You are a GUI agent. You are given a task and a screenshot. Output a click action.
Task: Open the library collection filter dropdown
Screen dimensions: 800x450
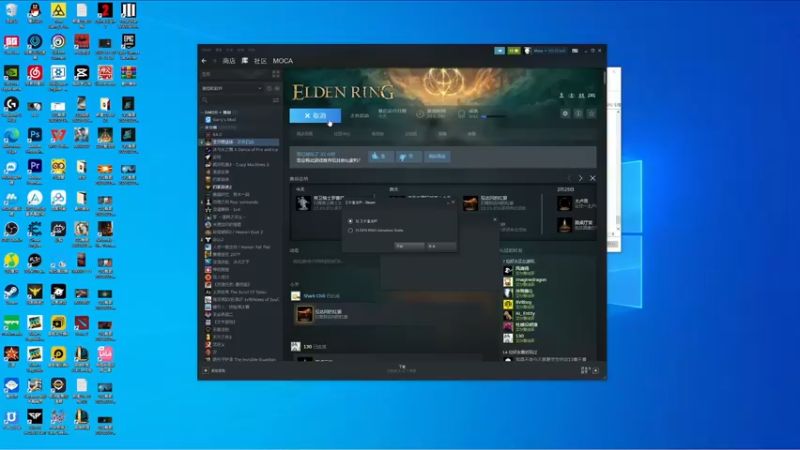point(232,88)
